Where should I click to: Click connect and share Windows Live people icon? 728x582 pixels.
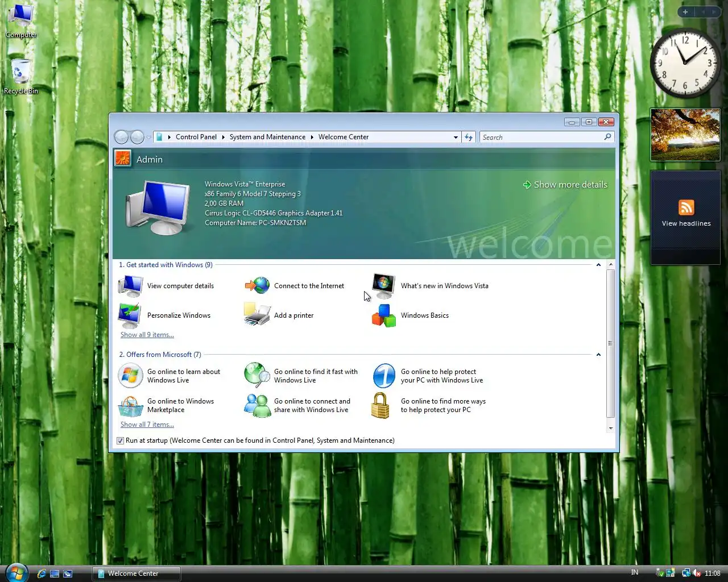pyautogui.click(x=257, y=405)
